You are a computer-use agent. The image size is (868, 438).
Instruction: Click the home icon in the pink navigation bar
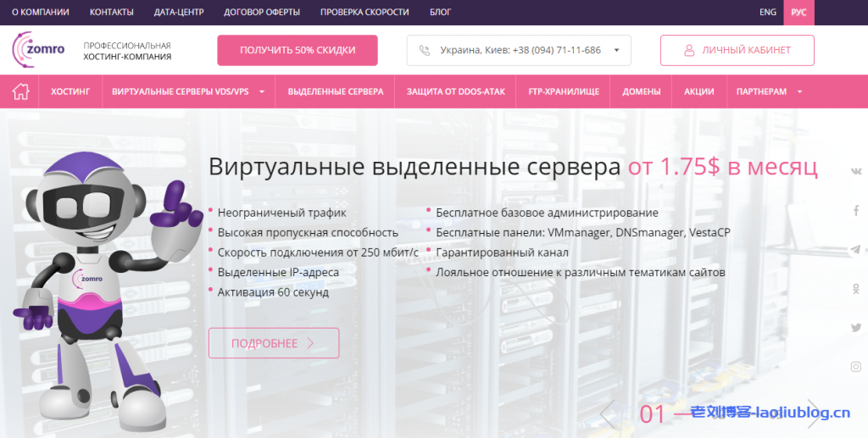(20, 91)
